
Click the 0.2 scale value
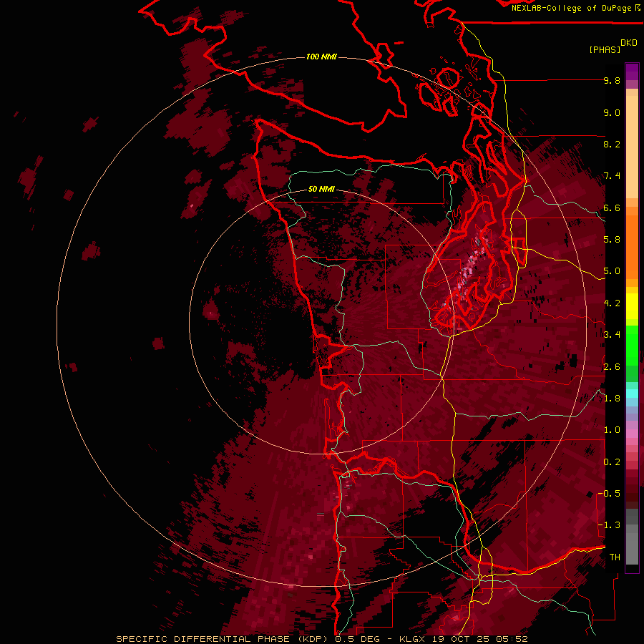612,462
